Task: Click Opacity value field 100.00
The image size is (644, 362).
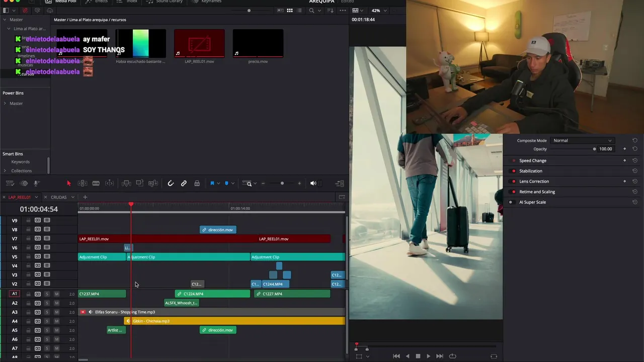Action: tap(606, 149)
